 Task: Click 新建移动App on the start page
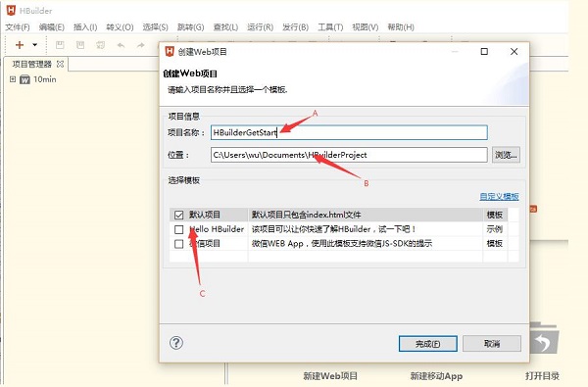point(436,376)
